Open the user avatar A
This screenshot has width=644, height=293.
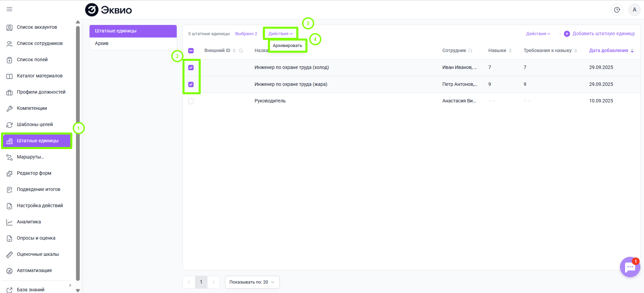[x=634, y=10]
